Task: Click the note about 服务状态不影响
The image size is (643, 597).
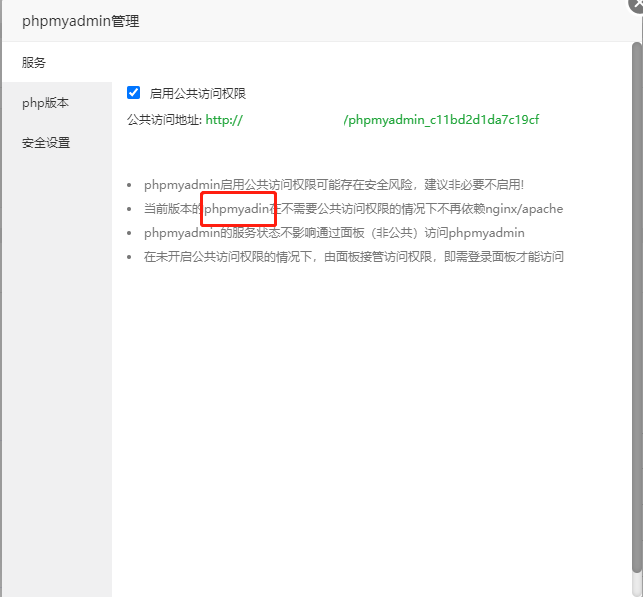Action: 334,233
